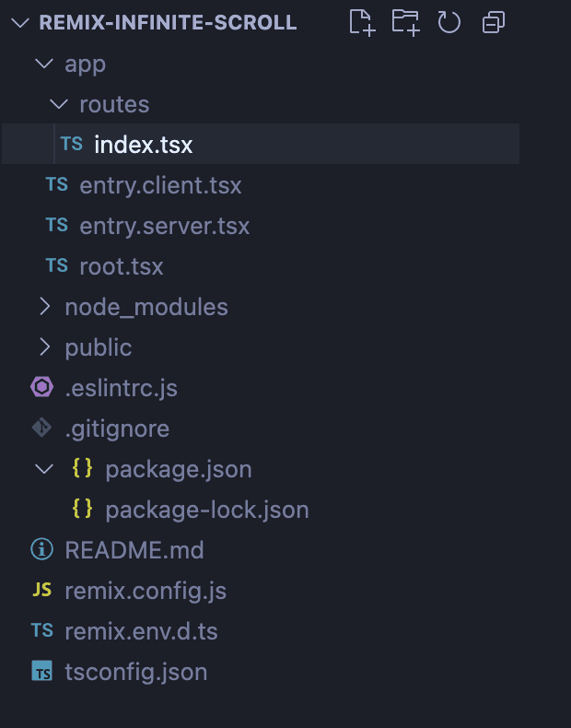
Task: Click the TS icon beside tsconfig.json
Action: pos(42,672)
